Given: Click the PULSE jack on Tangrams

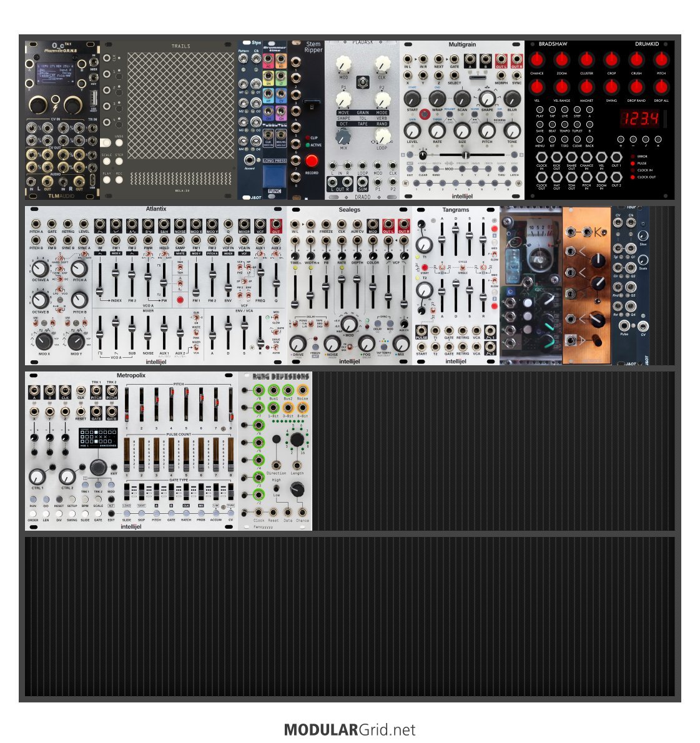Looking at the screenshot, I should pyautogui.click(x=421, y=331).
